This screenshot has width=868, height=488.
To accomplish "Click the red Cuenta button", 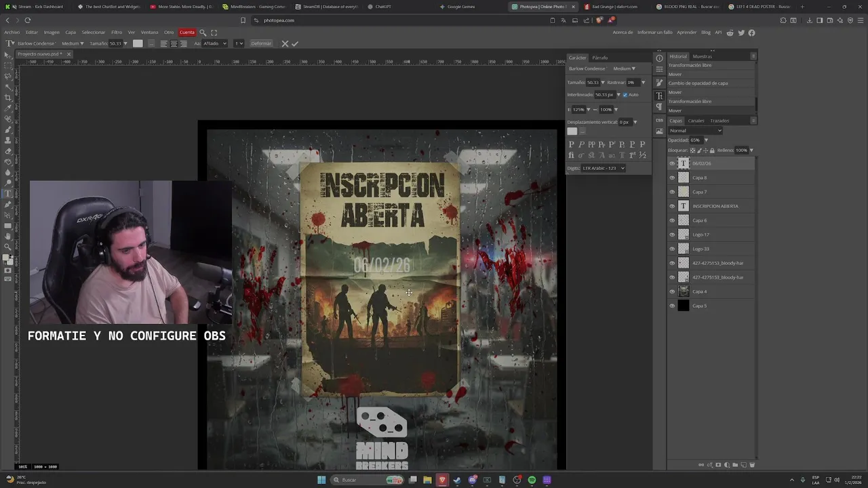I will point(186,33).
